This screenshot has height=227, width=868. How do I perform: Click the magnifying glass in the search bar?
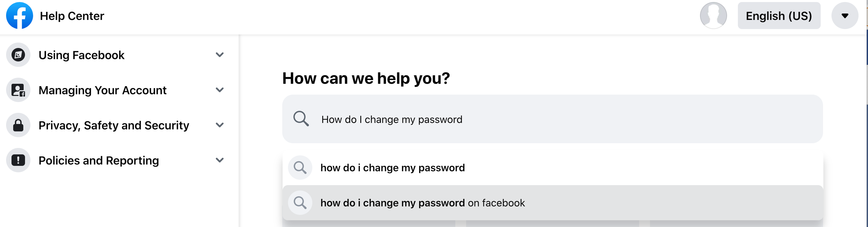(x=301, y=119)
